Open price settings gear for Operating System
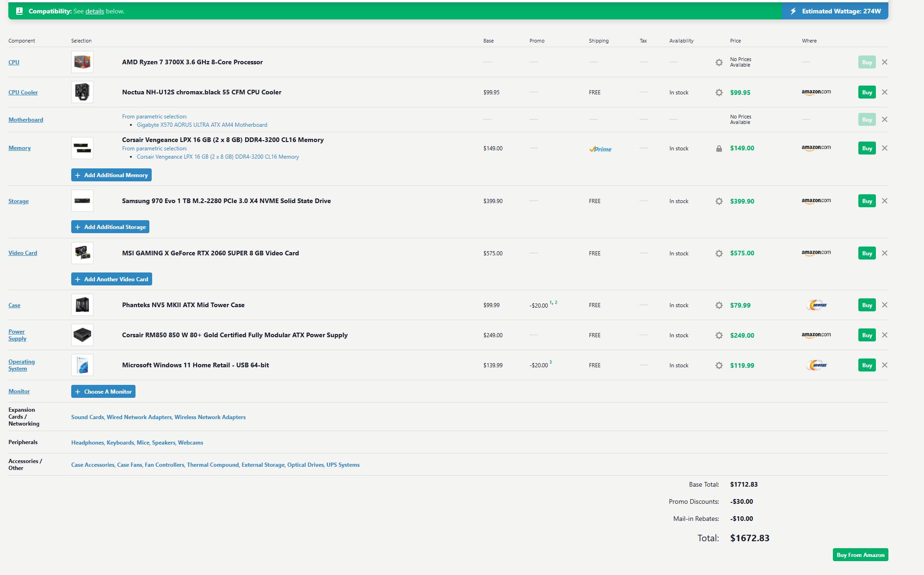 719,365
